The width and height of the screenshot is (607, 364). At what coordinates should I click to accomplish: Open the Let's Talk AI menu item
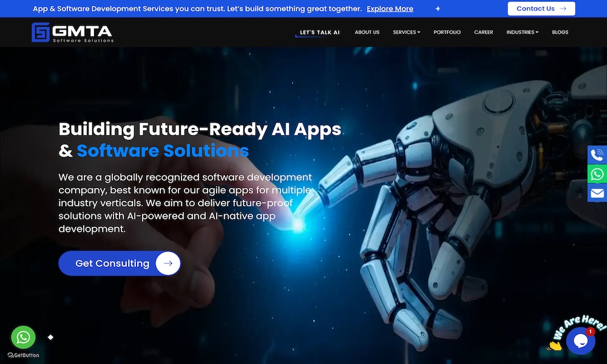click(x=319, y=33)
